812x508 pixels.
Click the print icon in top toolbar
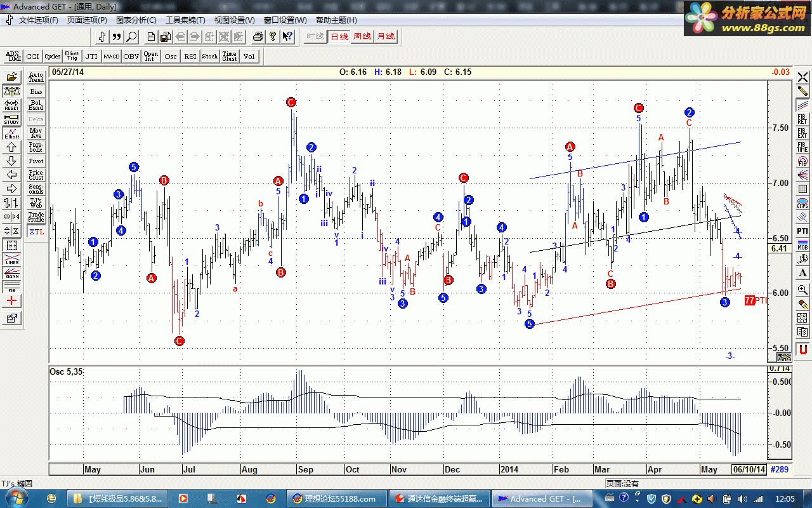(x=258, y=37)
